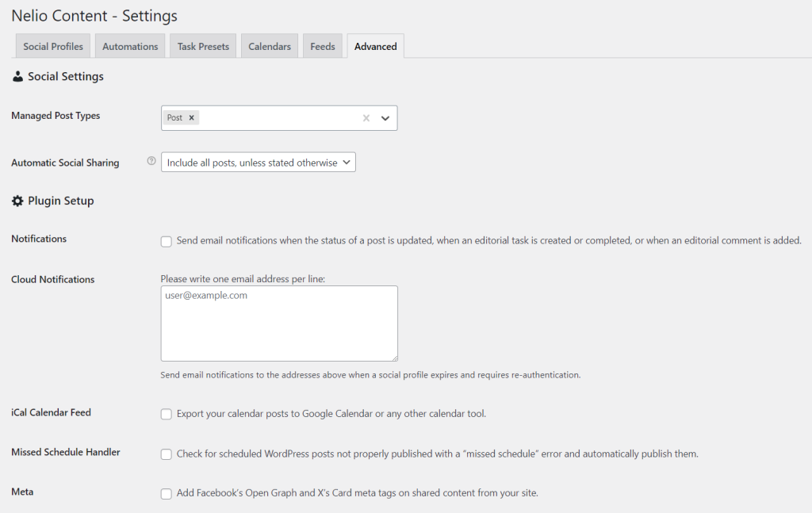Switch to the Social Profiles tab
The width and height of the screenshot is (812, 513).
[x=52, y=46]
